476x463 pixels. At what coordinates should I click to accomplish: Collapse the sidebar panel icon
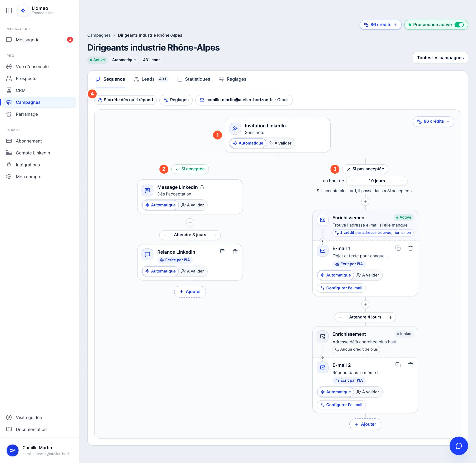coord(9,10)
